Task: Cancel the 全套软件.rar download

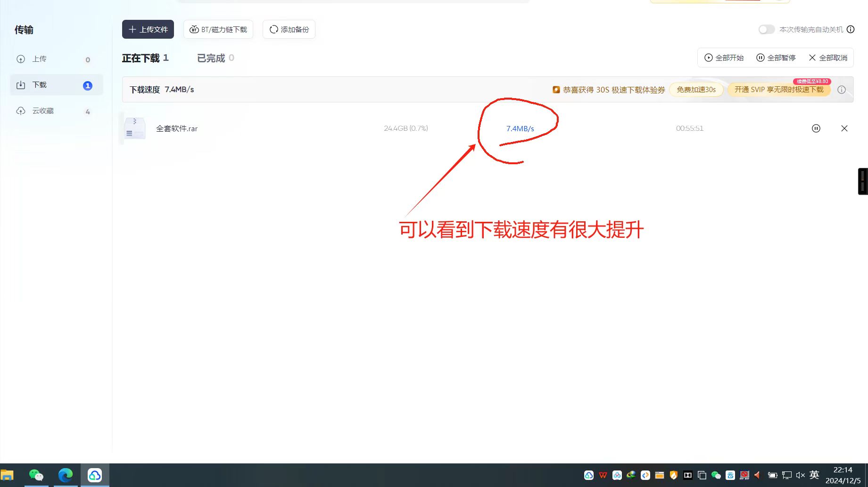Action: [x=844, y=128]
